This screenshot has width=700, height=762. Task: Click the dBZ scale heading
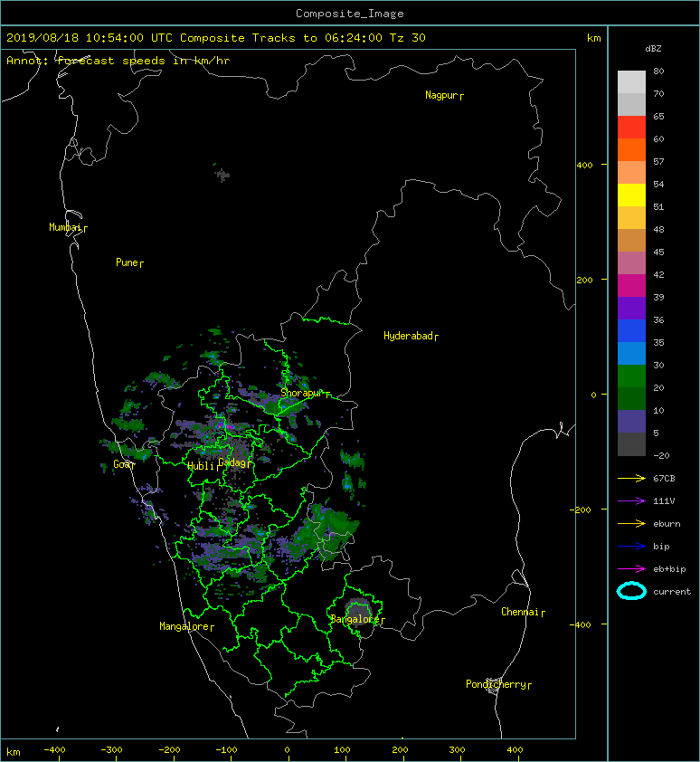653,49
